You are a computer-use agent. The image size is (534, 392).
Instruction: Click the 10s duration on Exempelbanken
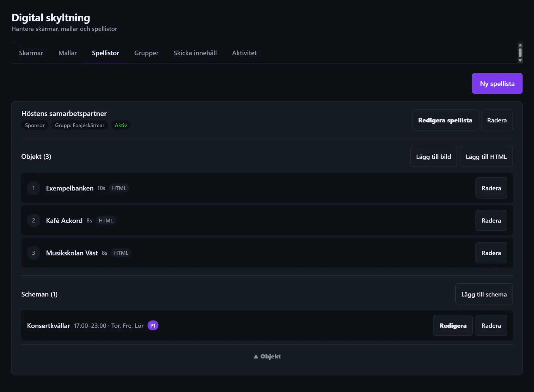pyautogui.click(x=101, y=188)
